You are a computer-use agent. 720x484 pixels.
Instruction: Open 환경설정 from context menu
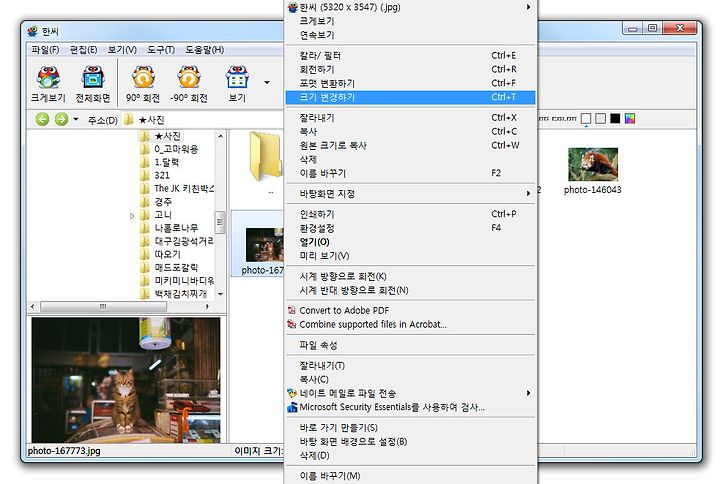point(410,228)
